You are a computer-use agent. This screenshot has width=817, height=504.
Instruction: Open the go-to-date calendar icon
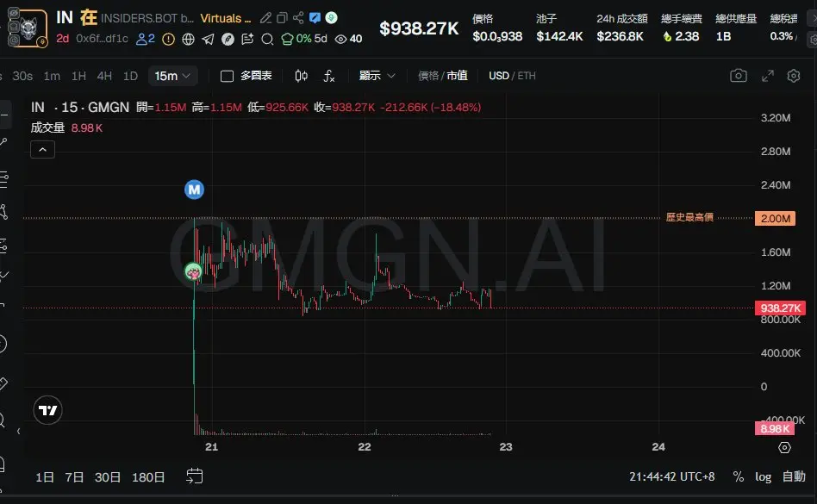195,476
